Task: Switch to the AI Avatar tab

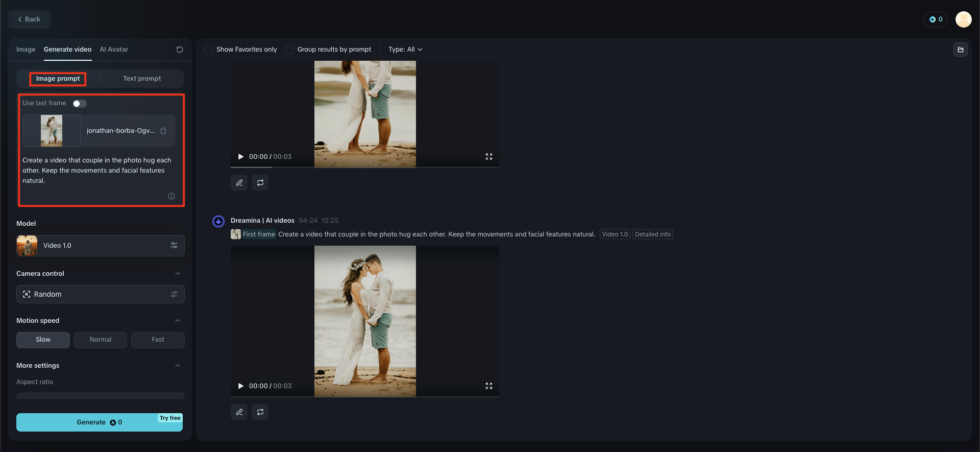Action: pos(114,50)
